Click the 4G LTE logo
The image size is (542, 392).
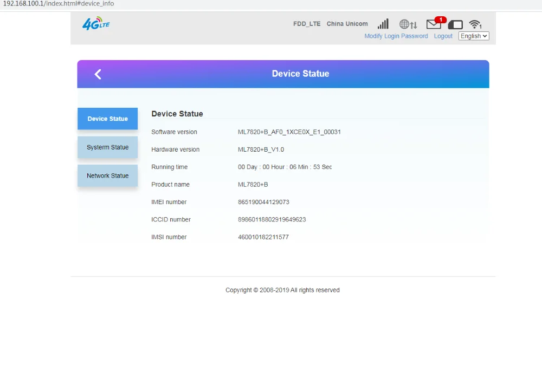[96, 23]
